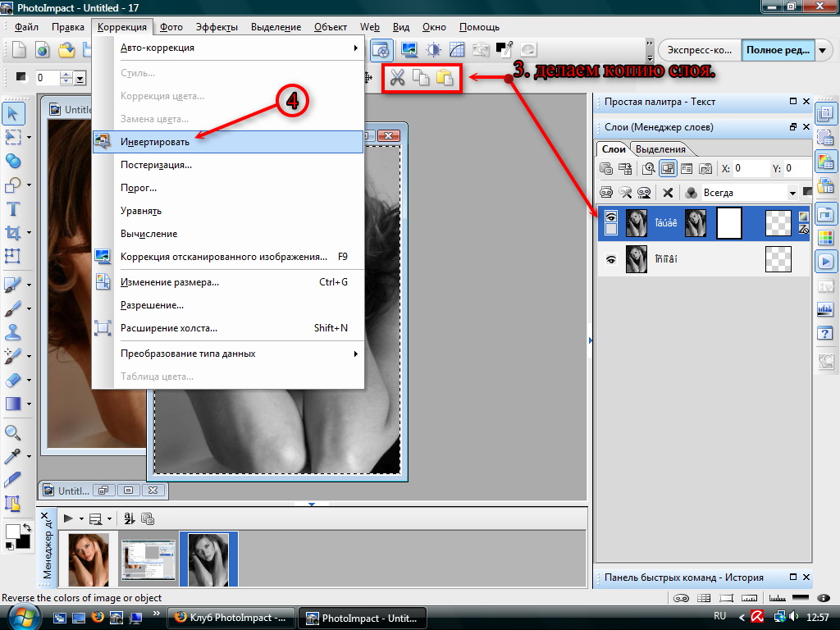Select the Stamp clone tool
This screenshot has width=840, height=630.
tap(13, 332)
